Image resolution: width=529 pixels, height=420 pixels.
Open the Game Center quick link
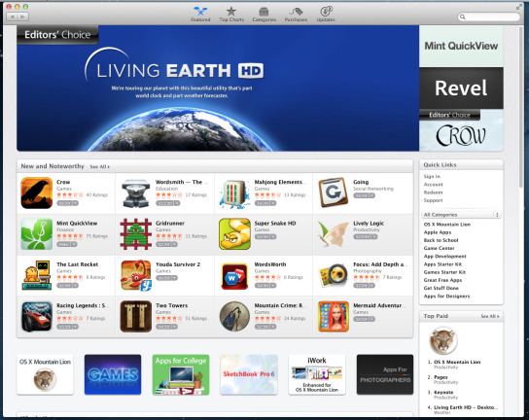point(439,248)
